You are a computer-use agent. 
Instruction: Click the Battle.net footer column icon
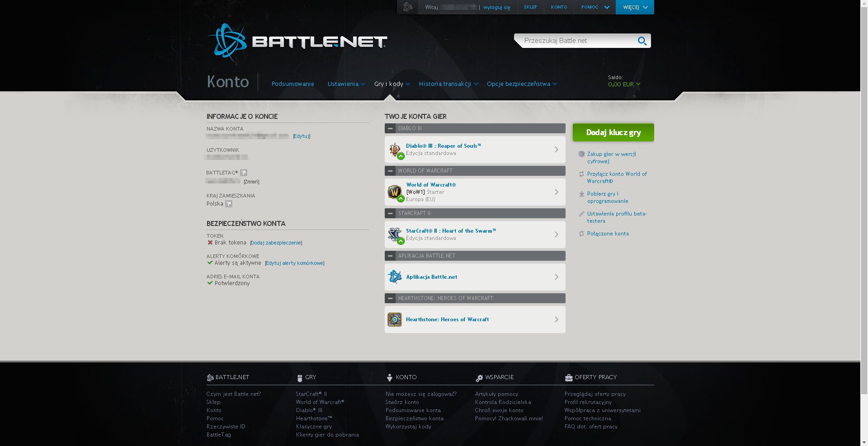pos(210,378)
